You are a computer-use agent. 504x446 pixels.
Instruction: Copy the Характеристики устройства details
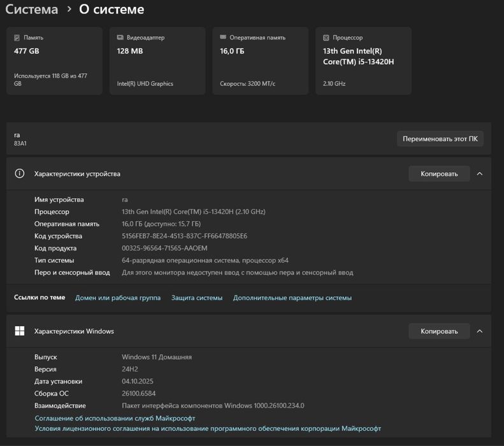click(x=439, y=174)
